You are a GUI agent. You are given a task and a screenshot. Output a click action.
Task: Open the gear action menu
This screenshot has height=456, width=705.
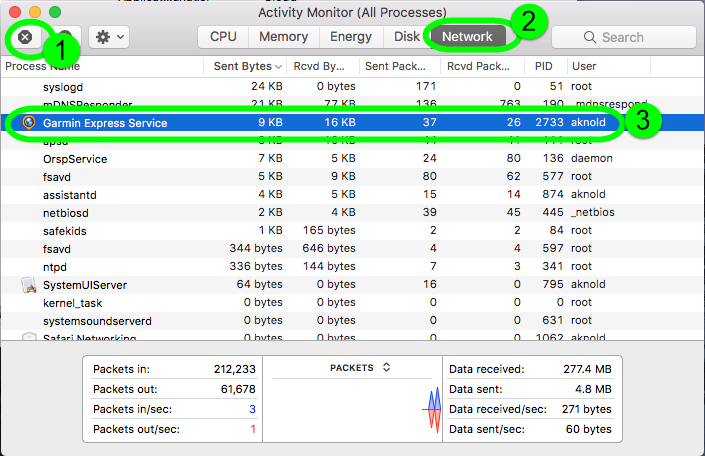point(108,37)
